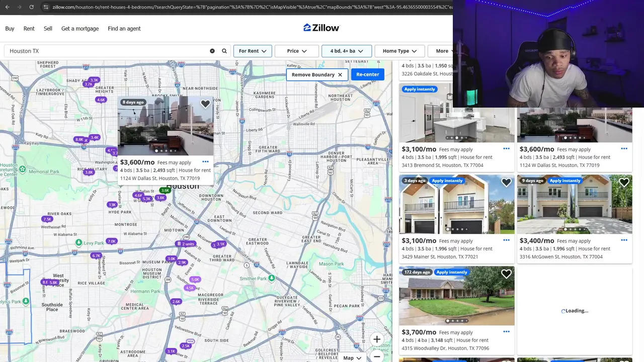644x362 pixels.
Task: Open the Price filter dropdown
Action: tap(297, 51)
